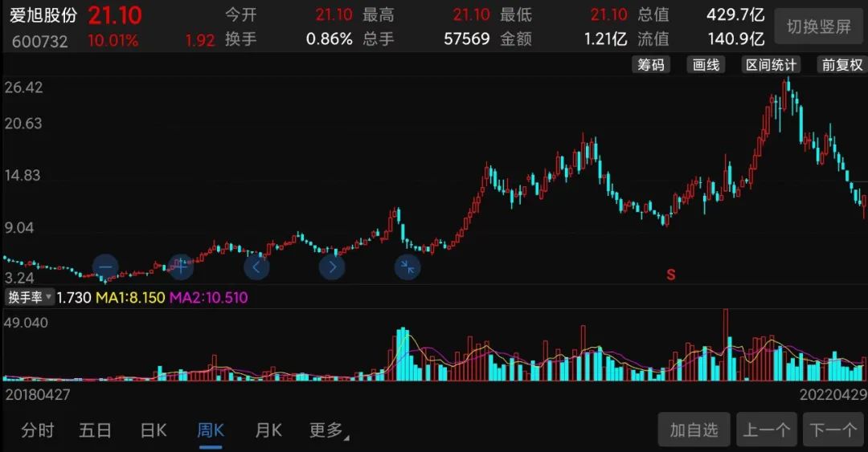Tap price axis label 20.63
Viewport: 868px width, 452px height.
point(23,123)
